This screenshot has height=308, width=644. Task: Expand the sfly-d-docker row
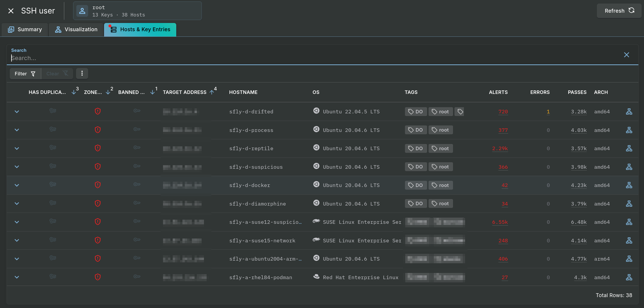click(x=17, y=185)
